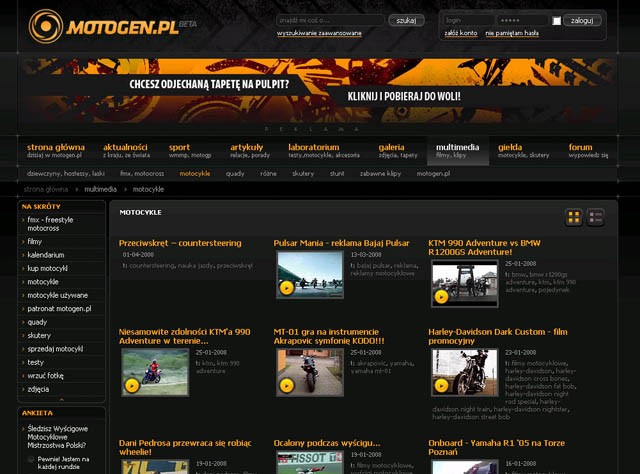
Task: Click the wallpaper advertisement banner
Action: pyautogui.click(x=318, y=91)
